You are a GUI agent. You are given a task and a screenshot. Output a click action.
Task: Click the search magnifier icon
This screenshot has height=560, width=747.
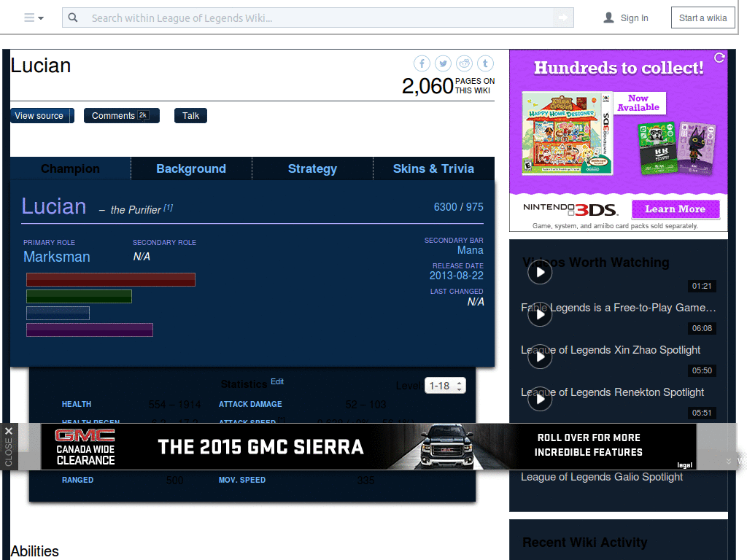[x=73, y=17]
